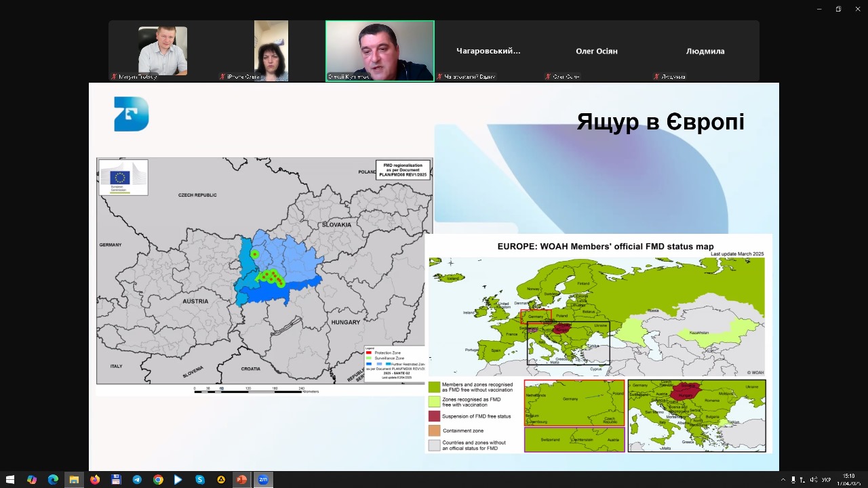Click the 'CZECH REPUBLIC' label on the map
Viewport: 868px width, 488px height.
click(198, 195)
